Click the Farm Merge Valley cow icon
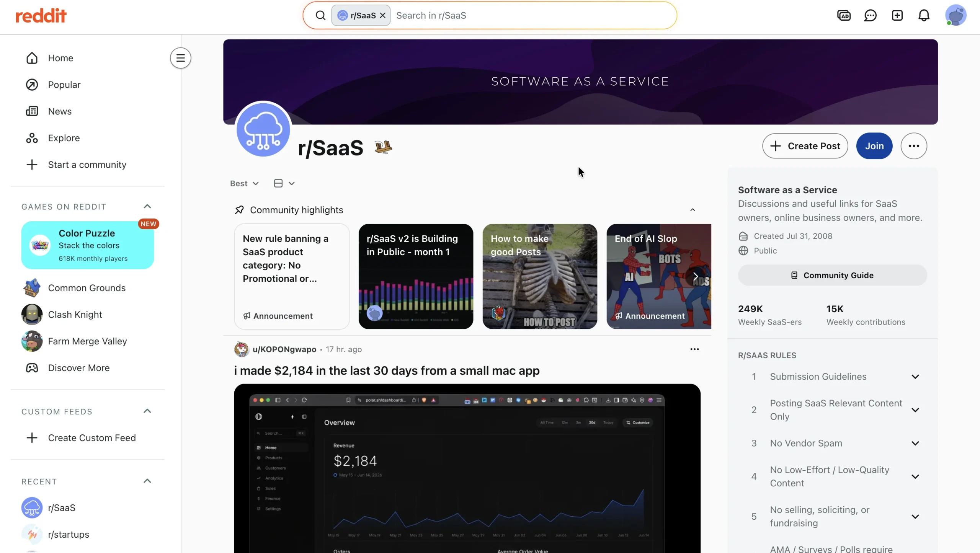This screenshot has height=553, width=980. click(x=32, y=341)
